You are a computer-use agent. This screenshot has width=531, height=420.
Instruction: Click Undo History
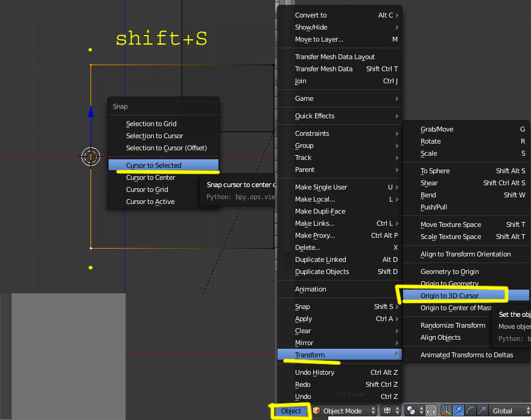click(340, 372)
